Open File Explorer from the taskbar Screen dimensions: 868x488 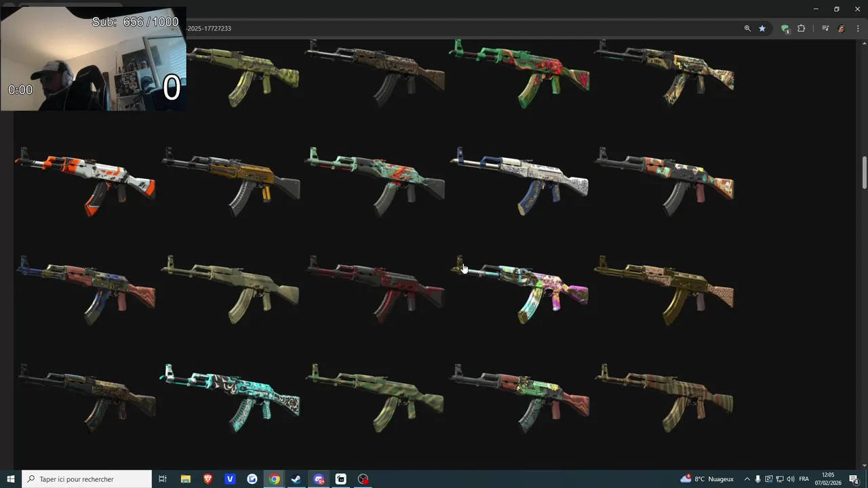point(185,479)
